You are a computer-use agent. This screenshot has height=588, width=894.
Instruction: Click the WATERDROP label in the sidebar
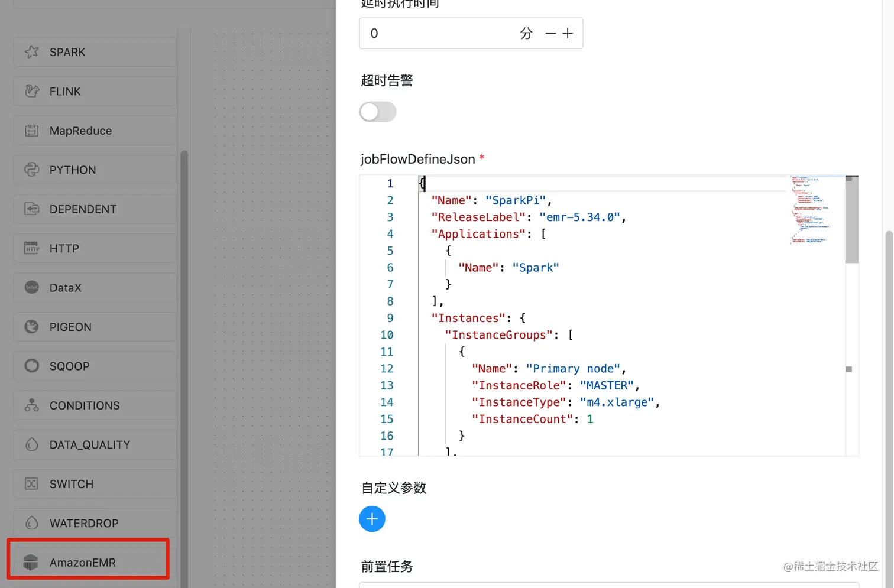[84, 523]
